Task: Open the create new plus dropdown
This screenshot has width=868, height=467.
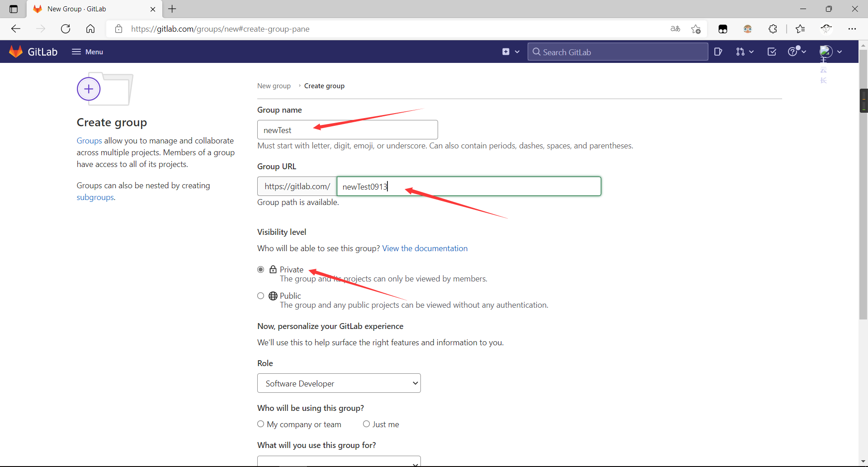Action: (x=511, y=52)
